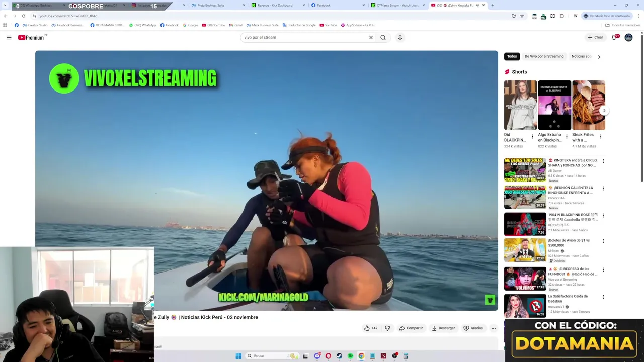Click the green channel watermark in video
The image size is (644, 362).
tap(490, 300)
